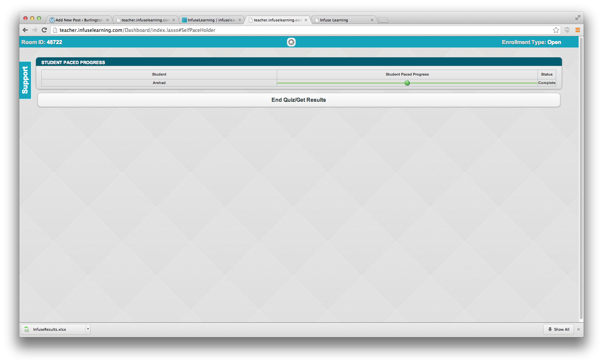This screenshot has height=364, width=603.
Task: Reload the current page
Action: coord(44,30)
